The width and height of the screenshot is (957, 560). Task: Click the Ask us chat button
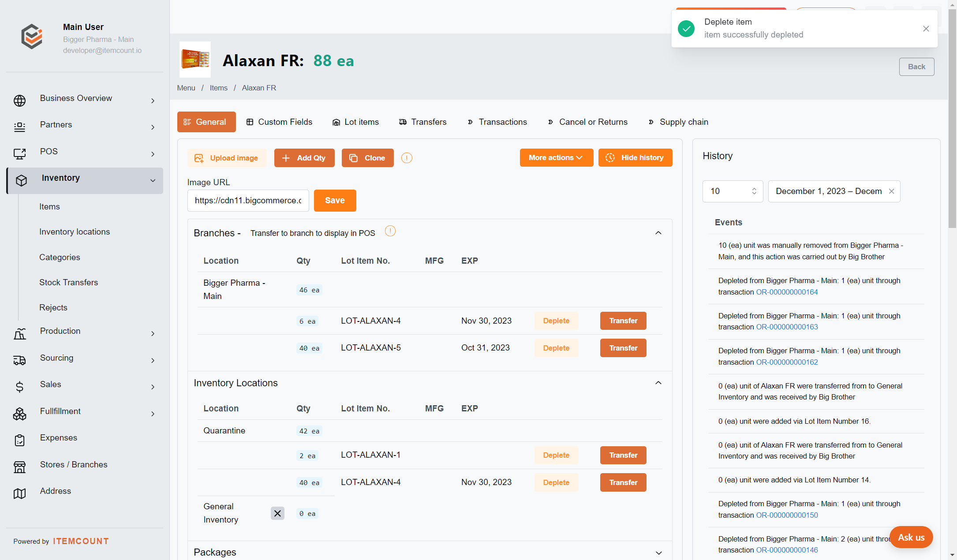click(x=911, y=538)
